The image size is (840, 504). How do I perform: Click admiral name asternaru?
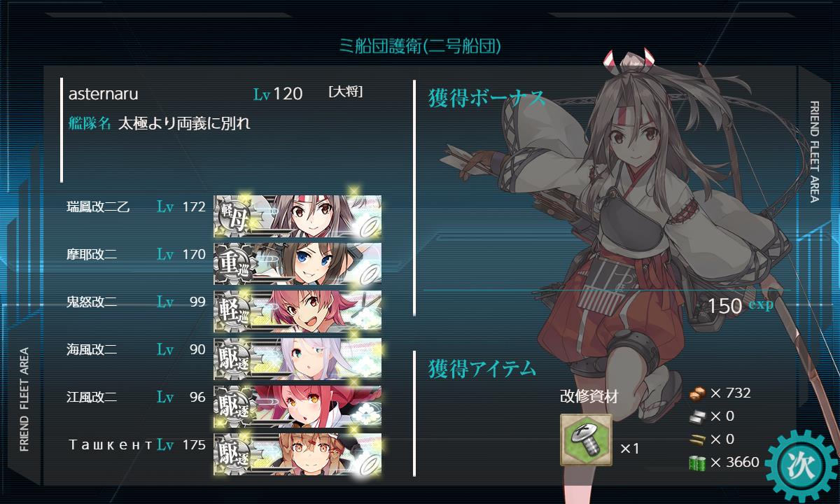[x=103, y=94]
